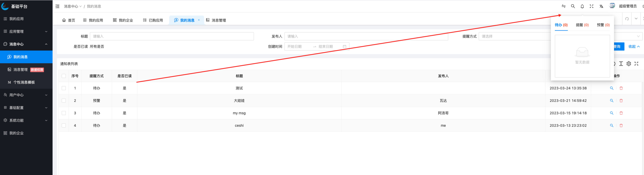644x175 pixels.
Task: Check the select-all header checkbox
Action: 64,76
